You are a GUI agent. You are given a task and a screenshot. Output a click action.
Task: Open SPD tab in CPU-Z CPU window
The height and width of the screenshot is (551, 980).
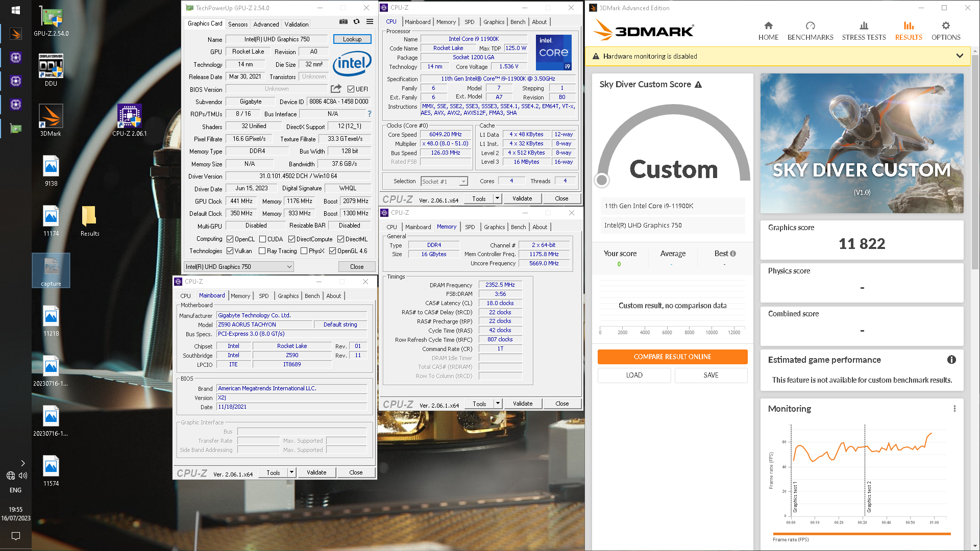(x=470, y=22)
